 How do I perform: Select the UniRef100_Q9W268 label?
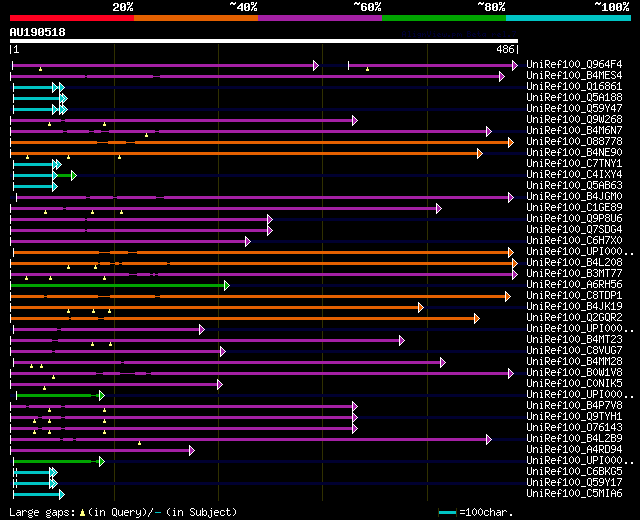click(x=574, y=120)
